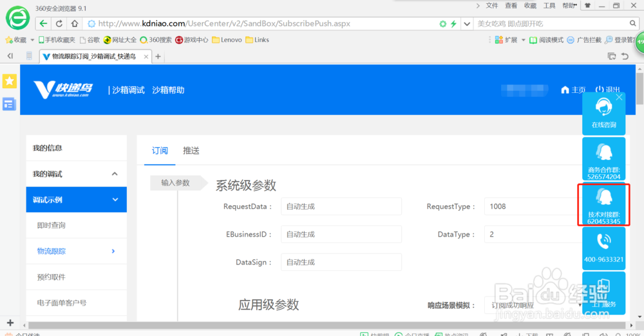Open the 查看 browser menu
Viewport: 644px width, 336px height.
[511, 6]
